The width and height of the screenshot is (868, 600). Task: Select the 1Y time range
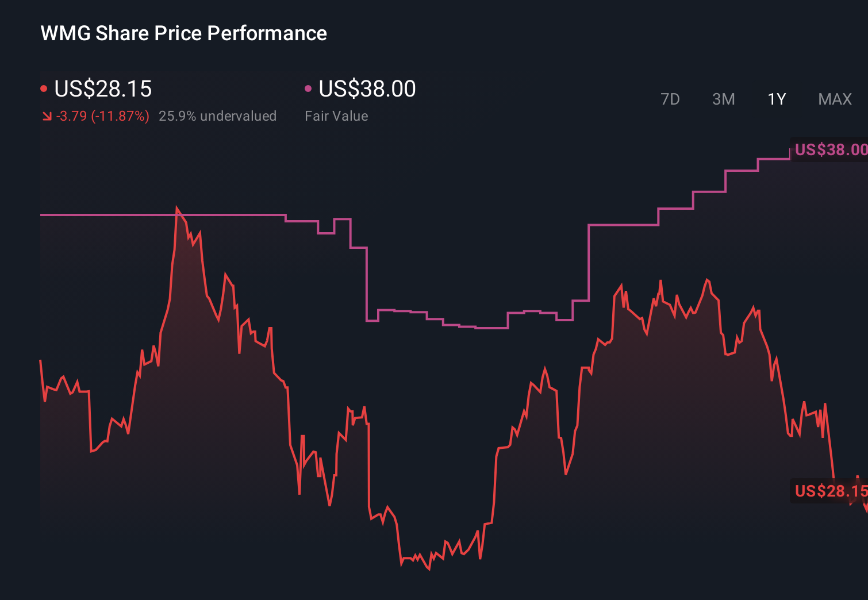(776, 99)
